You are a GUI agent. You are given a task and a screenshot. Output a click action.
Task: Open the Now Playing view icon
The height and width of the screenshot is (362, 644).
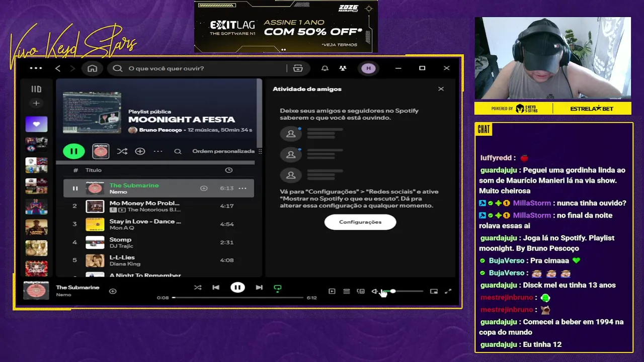(x=332, y=291)
